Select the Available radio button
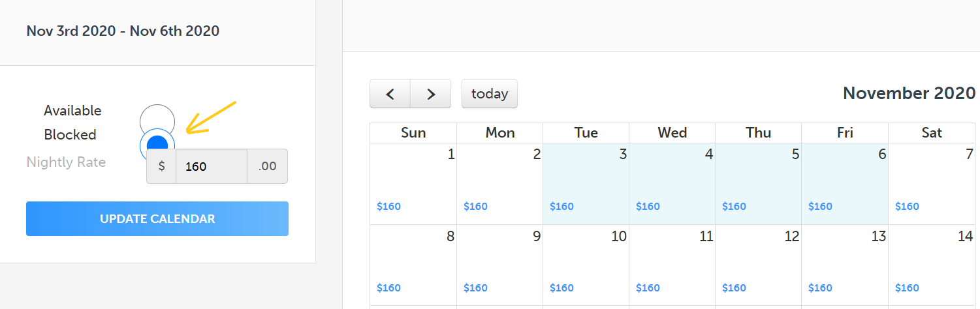 click(x=157, y=121)
